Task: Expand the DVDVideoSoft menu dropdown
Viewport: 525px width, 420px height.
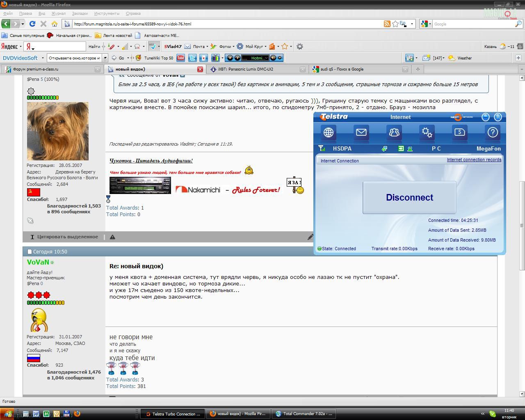Action: (x=43, y=58)
